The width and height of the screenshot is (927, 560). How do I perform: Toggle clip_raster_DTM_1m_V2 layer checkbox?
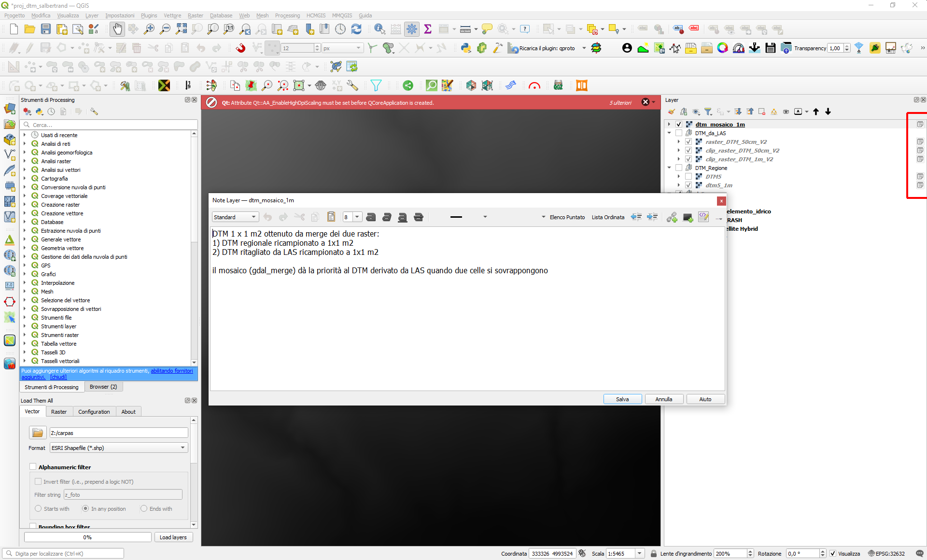[x=688, y=159]
